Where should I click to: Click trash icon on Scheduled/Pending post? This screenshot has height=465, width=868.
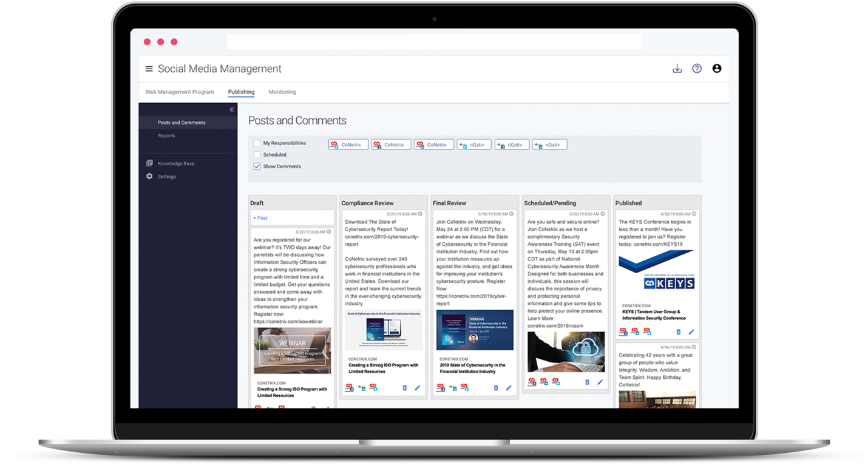587,382
